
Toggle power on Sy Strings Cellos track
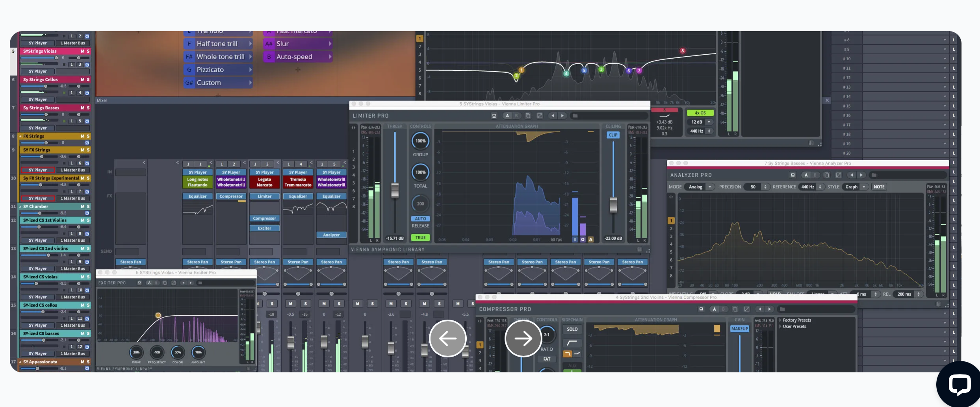point(87,93)
